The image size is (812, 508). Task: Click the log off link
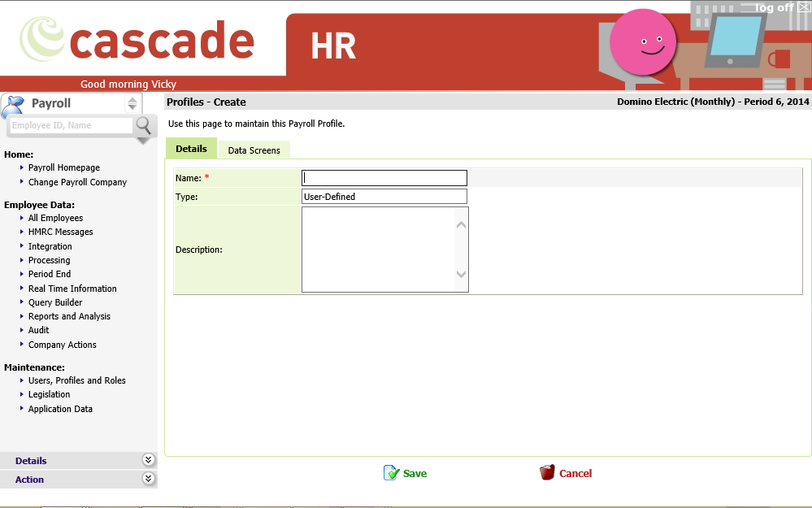(x=774, y=7)
